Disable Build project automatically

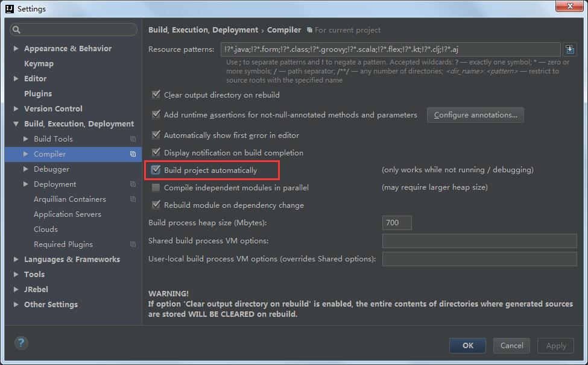click(x=156, y=170)
